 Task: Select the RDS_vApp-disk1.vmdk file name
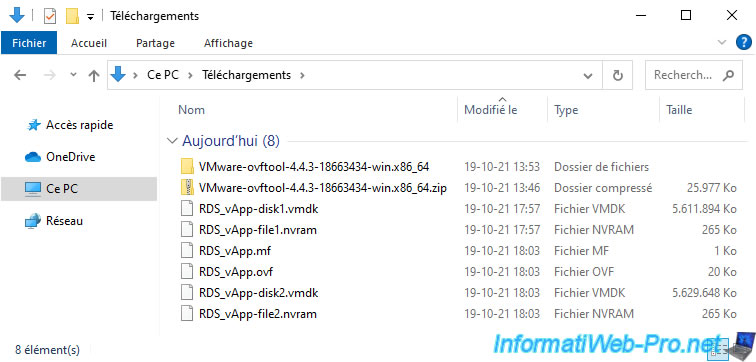coord(258,209)
